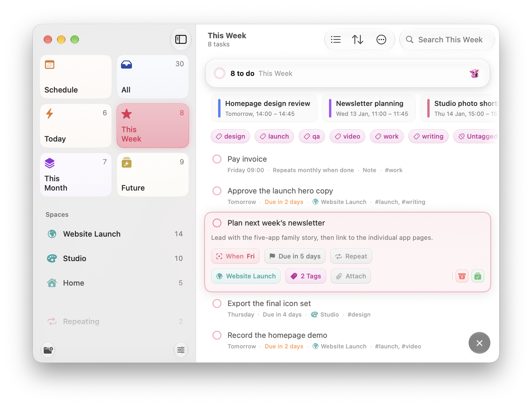Select the This Week star card
532x412 pixels.
pyautogui.click(x=153, y=126)
